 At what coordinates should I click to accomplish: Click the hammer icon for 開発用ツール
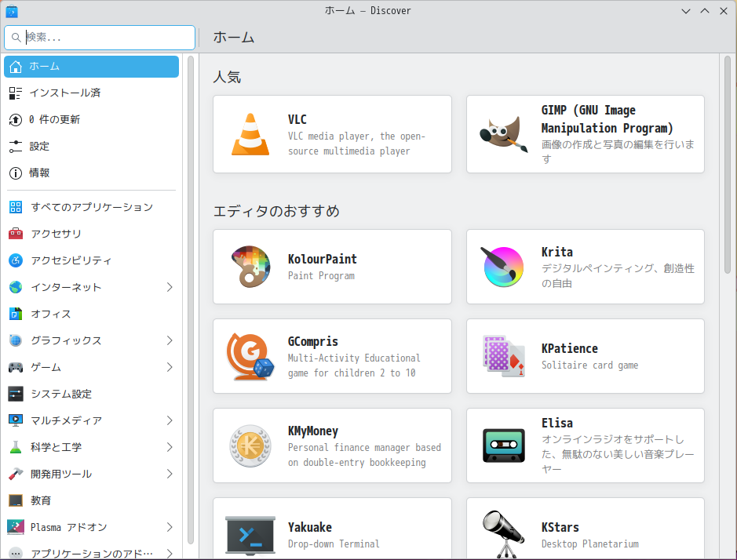pyautogui.click(x=16, y=474)
